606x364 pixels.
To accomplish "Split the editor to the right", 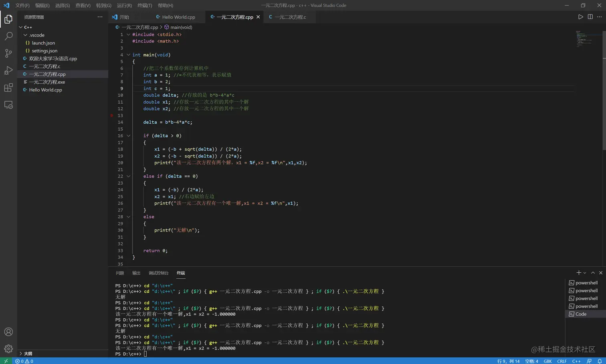I will click(590, 17).
